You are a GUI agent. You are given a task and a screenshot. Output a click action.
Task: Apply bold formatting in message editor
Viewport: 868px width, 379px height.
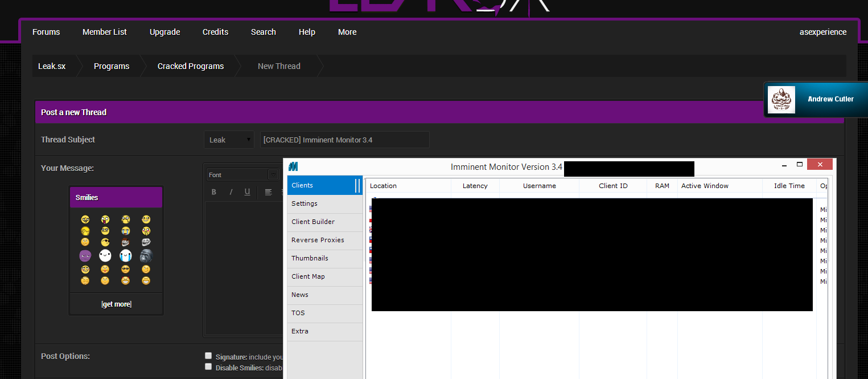tap(214, 192)
